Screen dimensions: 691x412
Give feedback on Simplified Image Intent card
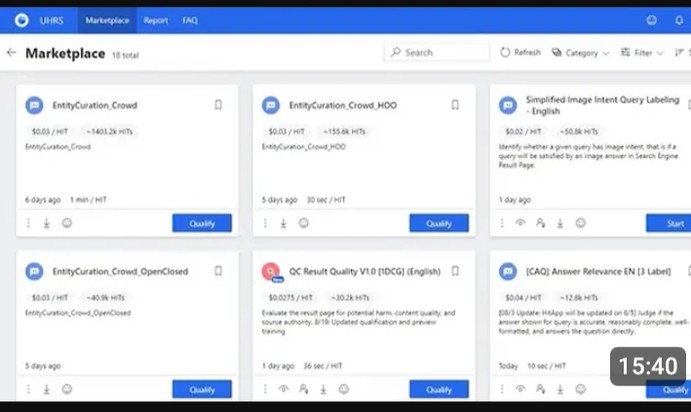pos(580,223)
